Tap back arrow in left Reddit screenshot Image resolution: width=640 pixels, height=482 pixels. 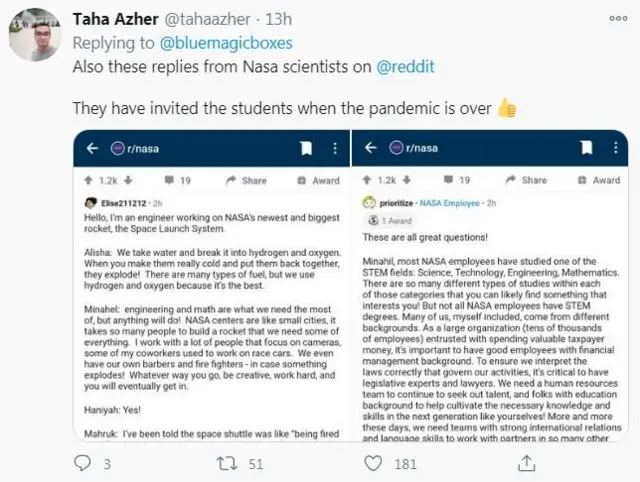[91, 148]
